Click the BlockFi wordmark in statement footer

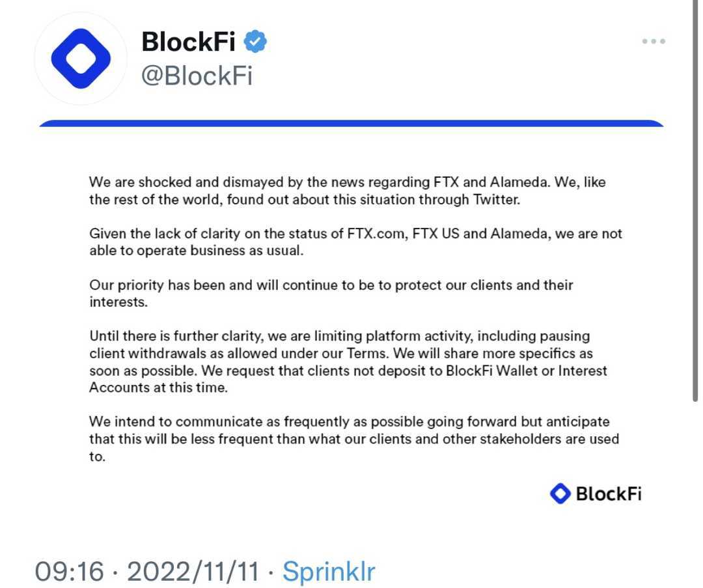pos(608,494)
